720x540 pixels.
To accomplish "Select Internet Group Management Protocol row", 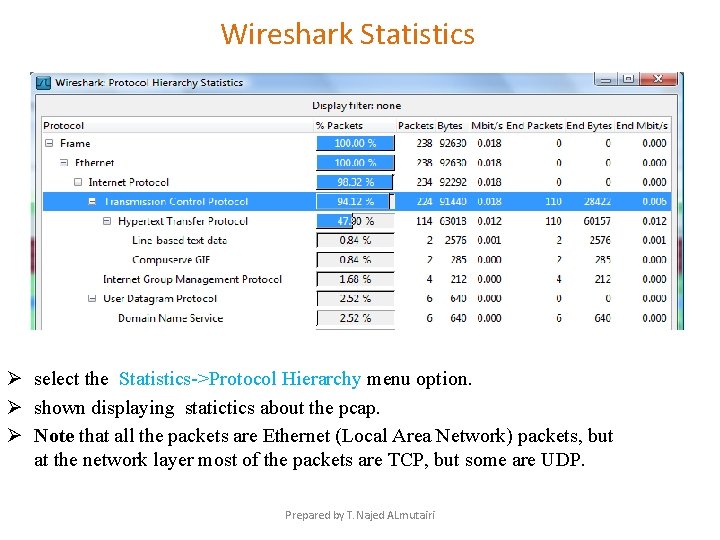I will pos(357,279).
